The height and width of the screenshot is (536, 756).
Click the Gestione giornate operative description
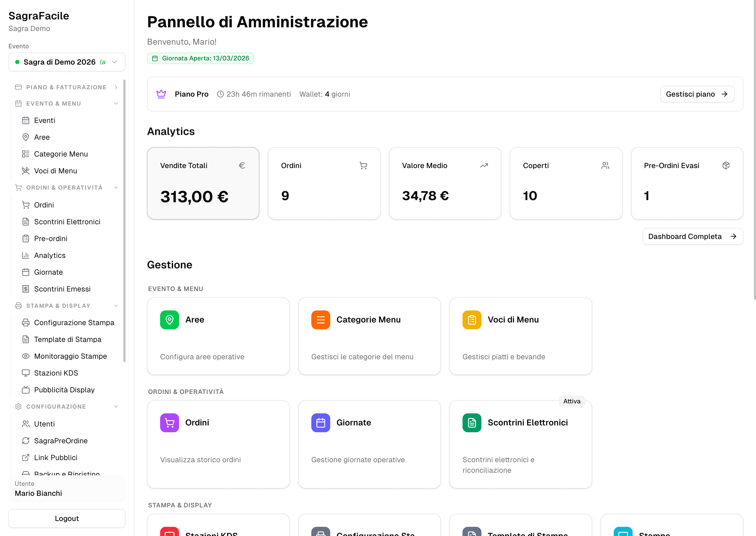[x=358, y=460]
